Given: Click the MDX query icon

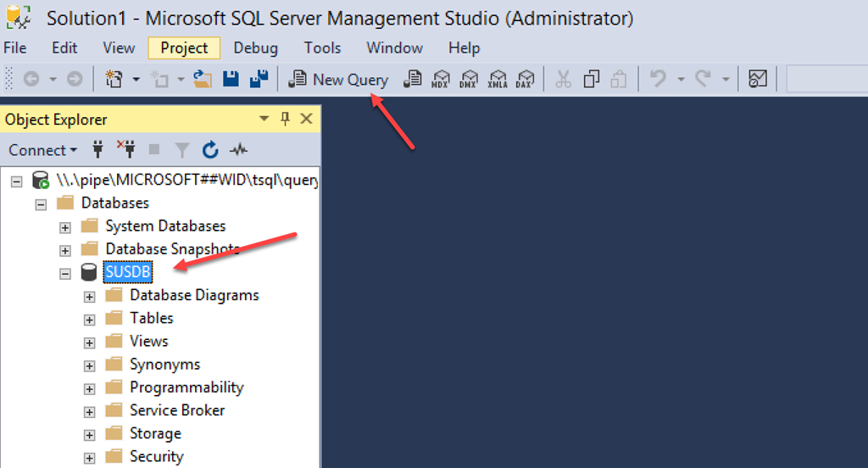Looking at the screenshot, I should tap(440, 80).
